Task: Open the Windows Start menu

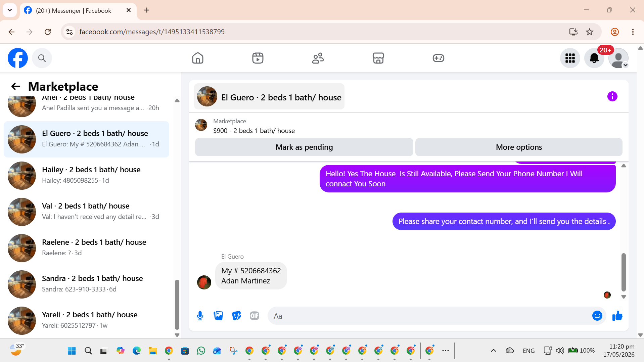Action: [x=72, y=351]
